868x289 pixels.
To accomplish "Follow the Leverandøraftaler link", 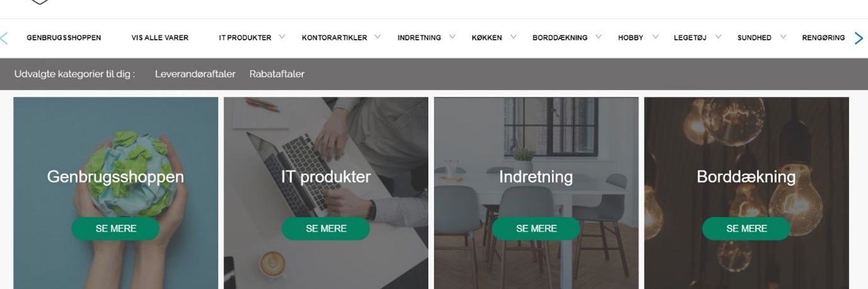I will (195, 74).
